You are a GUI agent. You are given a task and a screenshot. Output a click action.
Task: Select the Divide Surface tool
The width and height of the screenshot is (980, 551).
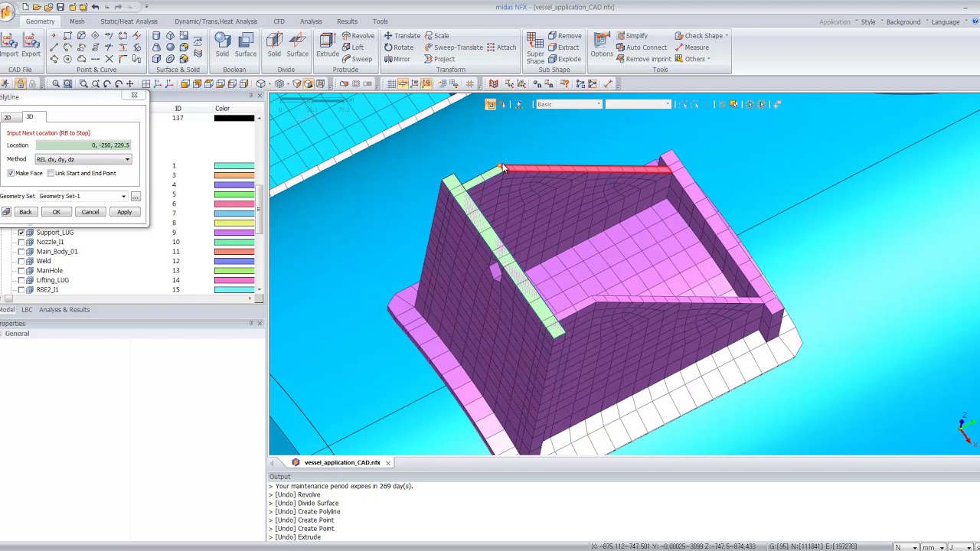(x=298, y=45)
